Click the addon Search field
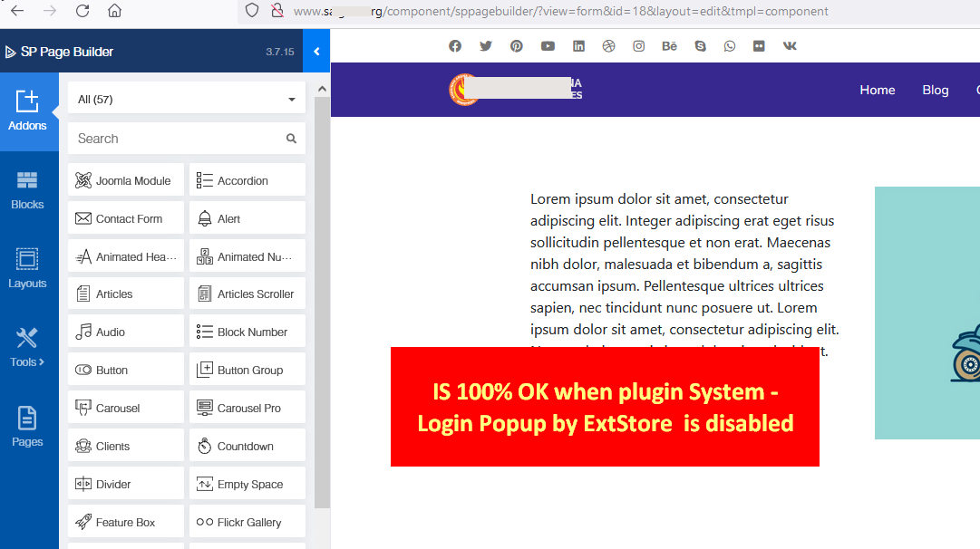Screen dimensions: 980x549 178,139
